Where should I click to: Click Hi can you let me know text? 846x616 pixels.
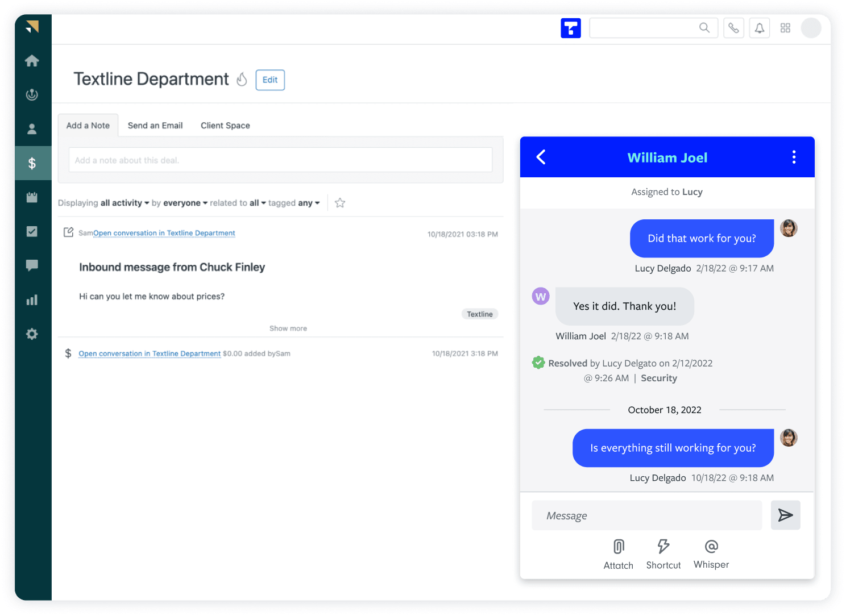click(x=152, y=296)
